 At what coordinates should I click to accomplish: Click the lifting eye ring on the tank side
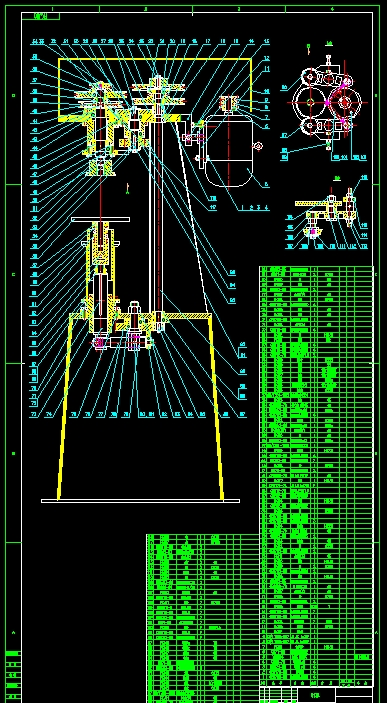pos(258,146)
